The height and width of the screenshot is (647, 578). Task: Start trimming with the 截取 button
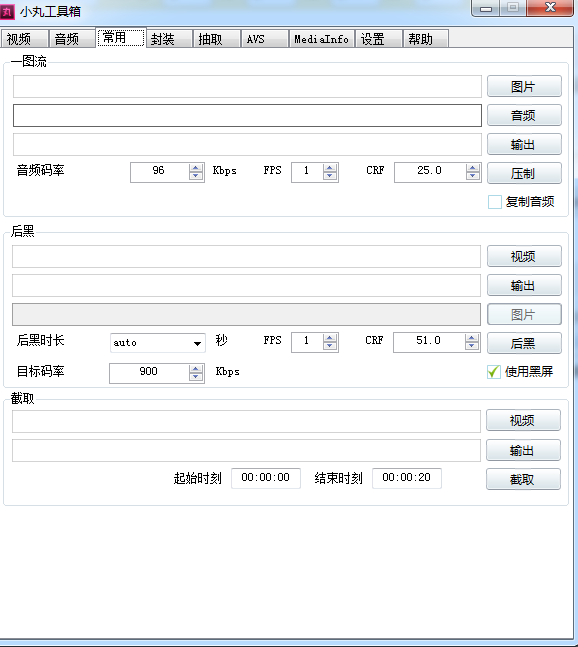coord(523,479)
